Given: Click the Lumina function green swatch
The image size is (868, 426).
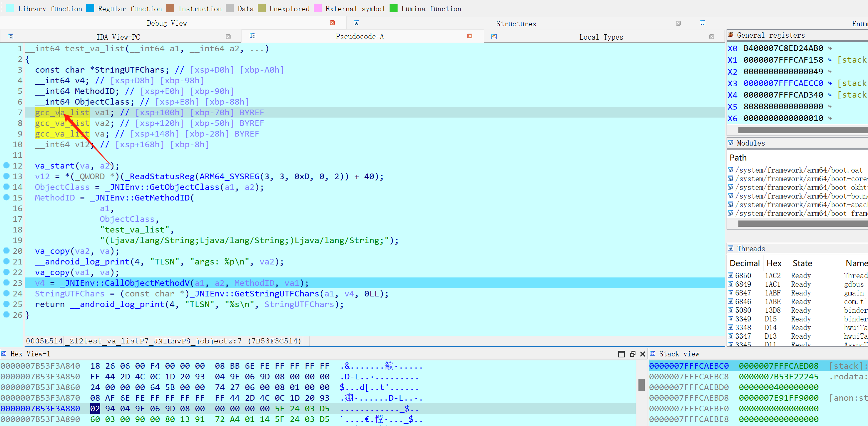Looking at the screenshot, I should pyautogui.click(x=393, y=8).
